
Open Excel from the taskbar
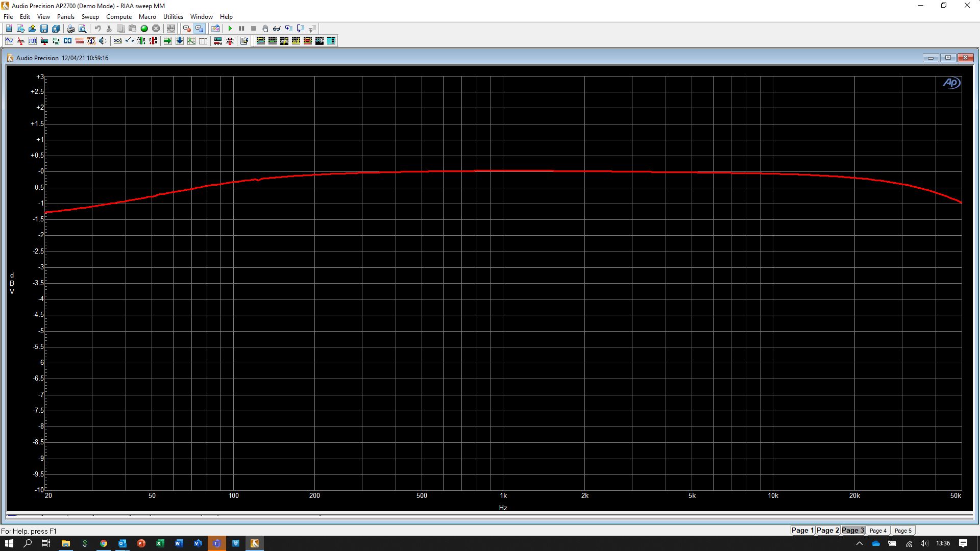pos(160,543)
